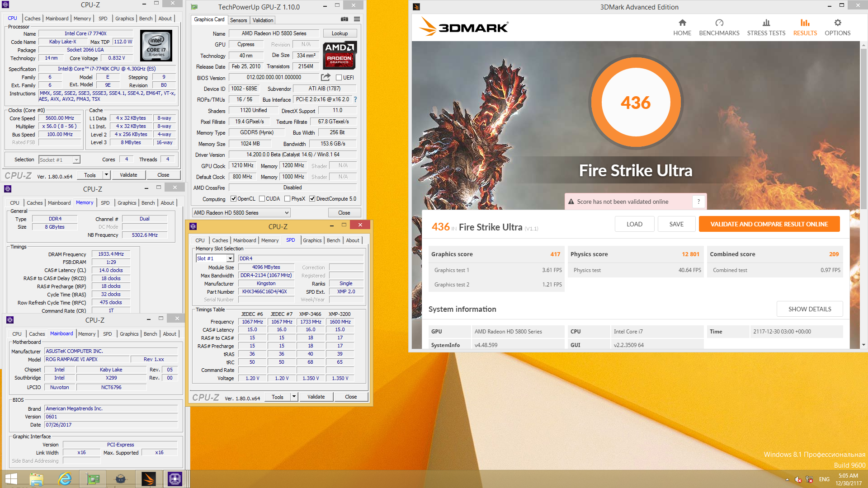Open the GPU selection dropdown in GPU-Z
This screenshot has width=868, height=488.
point(241,213)
